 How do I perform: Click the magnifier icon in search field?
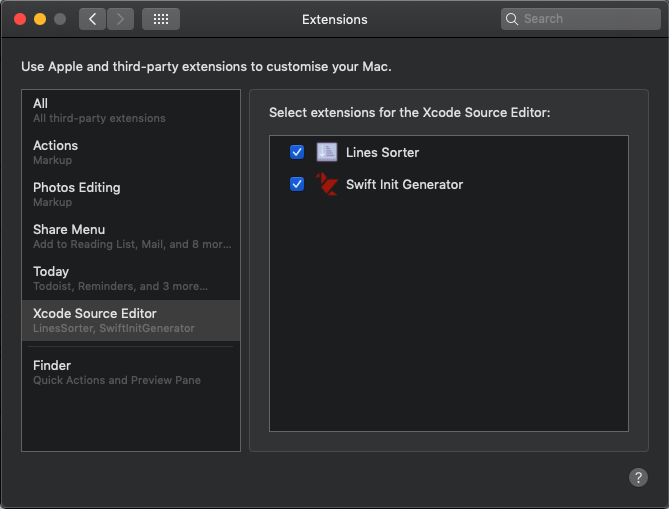coord(512,19)
